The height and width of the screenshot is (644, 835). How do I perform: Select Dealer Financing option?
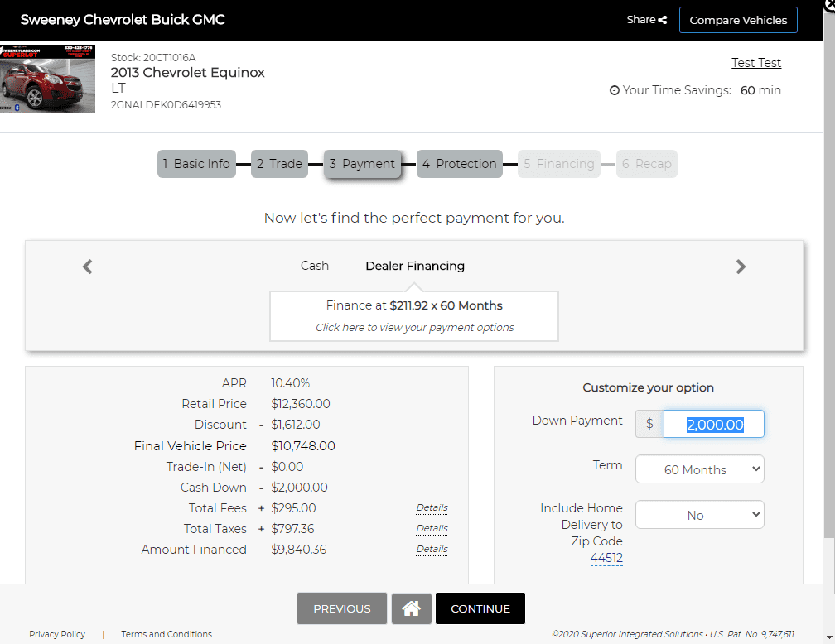(415, 266)
